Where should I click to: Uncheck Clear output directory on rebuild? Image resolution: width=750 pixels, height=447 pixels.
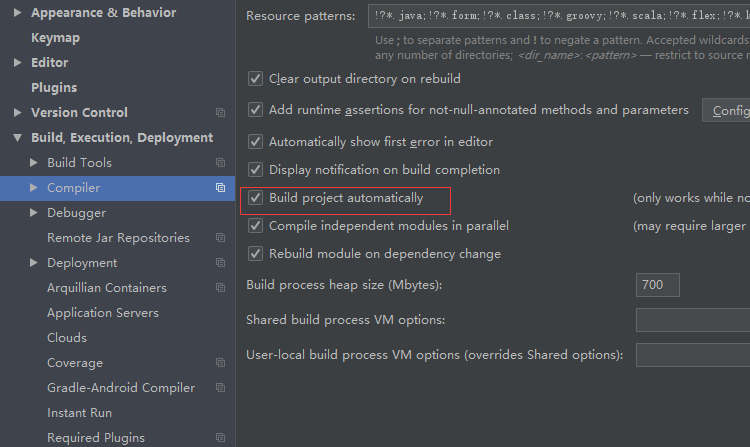point(256,78)
